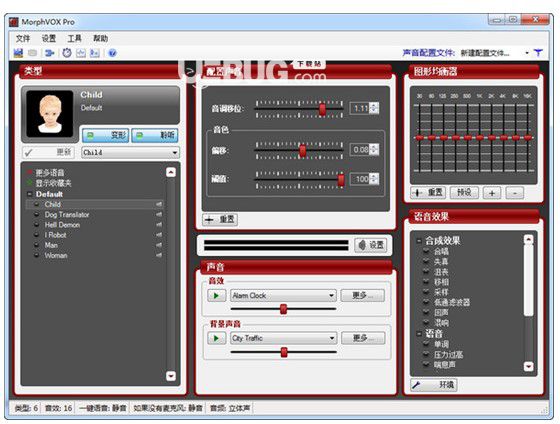Viewport: 560px width, 424px height.
Task: Click the green 显示收藏夹 bullet icon
Action: pos(30,183)
